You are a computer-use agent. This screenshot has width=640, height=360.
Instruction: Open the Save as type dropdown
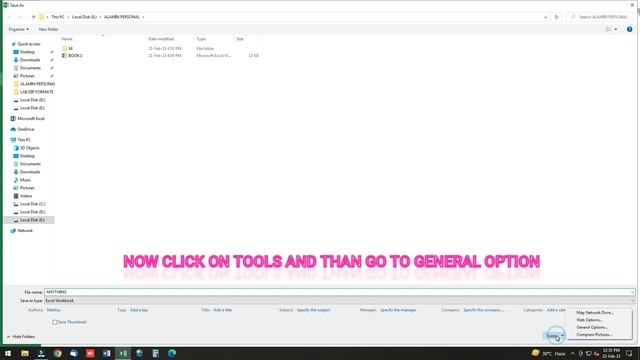339,300
